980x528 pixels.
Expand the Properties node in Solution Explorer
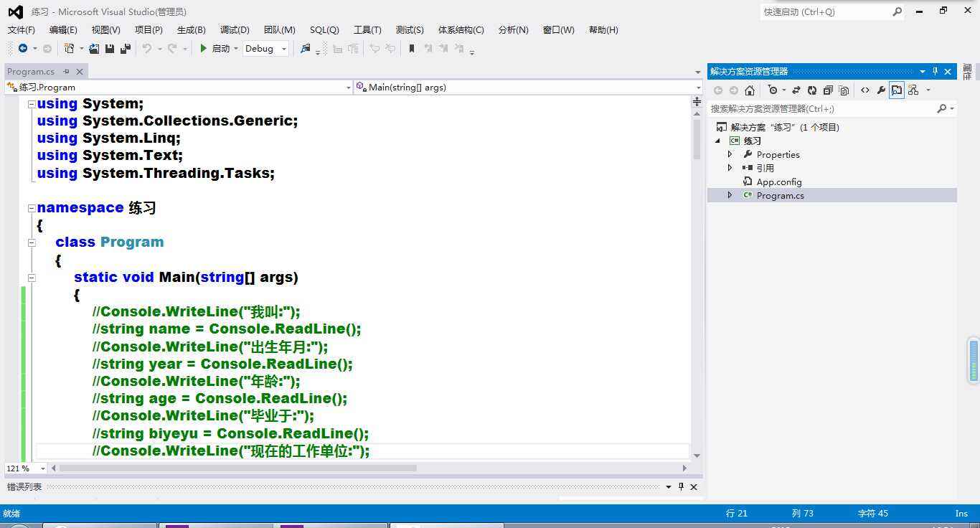click(730, 154)
